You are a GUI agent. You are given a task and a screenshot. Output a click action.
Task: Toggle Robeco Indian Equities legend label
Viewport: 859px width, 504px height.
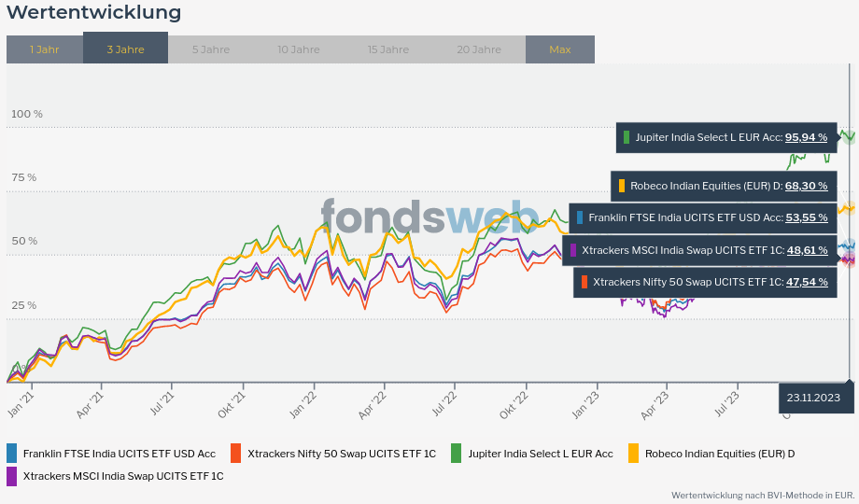[719, 454]
